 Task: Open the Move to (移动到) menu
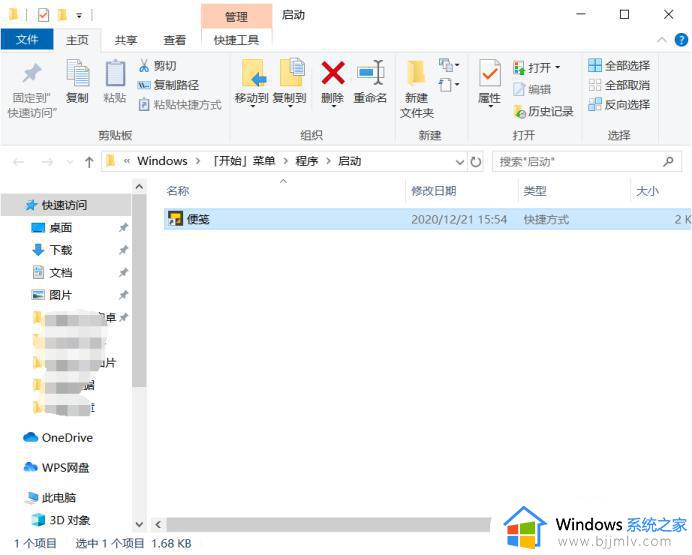point(252,82)
